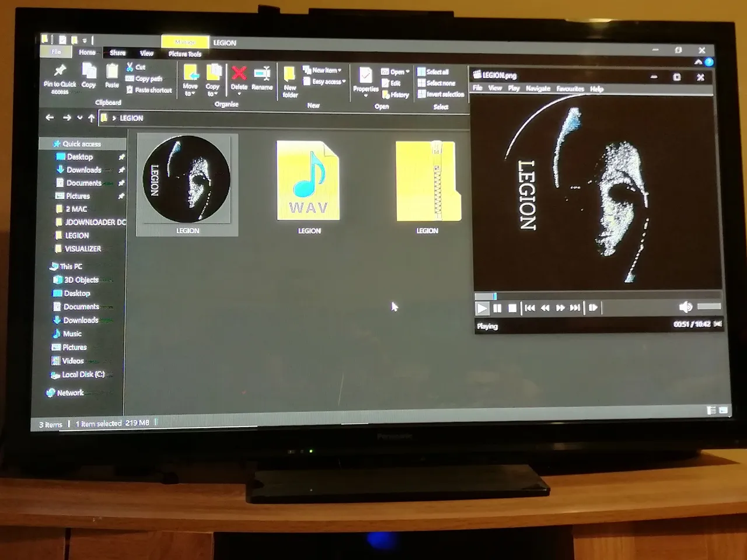
Task: Open VISUALIZER folder in sidebar
Action: pos(82,249)
